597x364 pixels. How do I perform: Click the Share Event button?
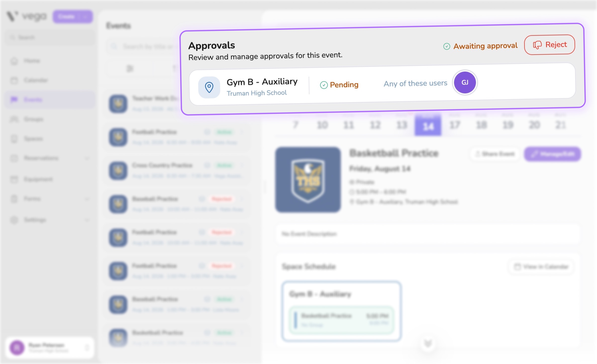click(x=495, y=154)
